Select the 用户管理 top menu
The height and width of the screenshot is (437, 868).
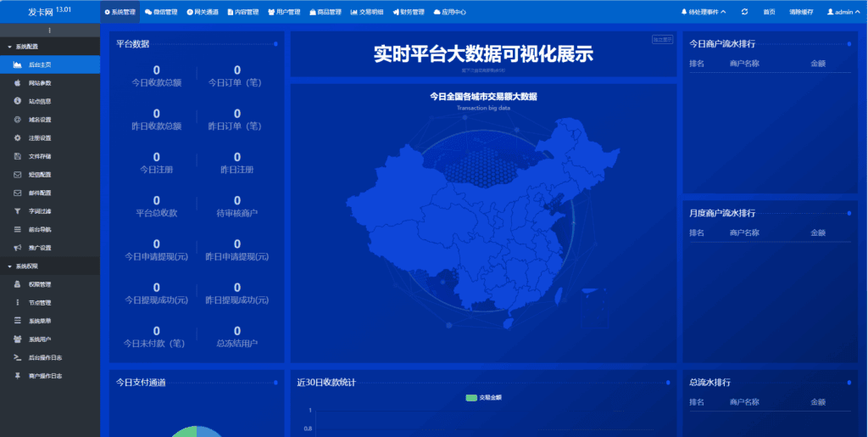click(284, 12)
